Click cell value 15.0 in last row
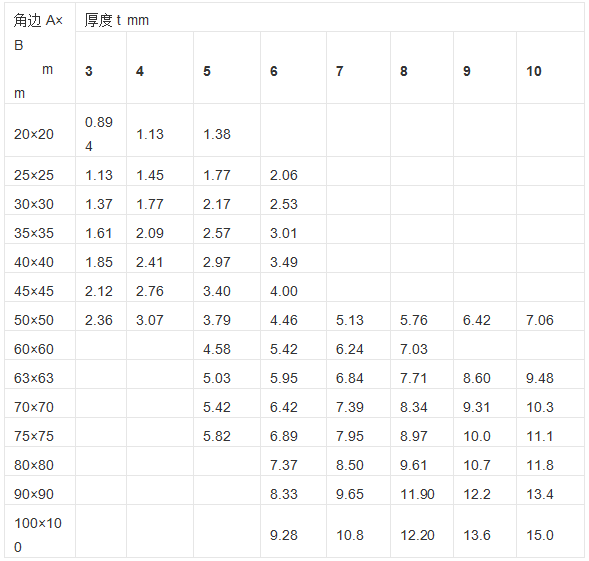The width and height of the screenshot is (589, 561). (x=540, y=535)
